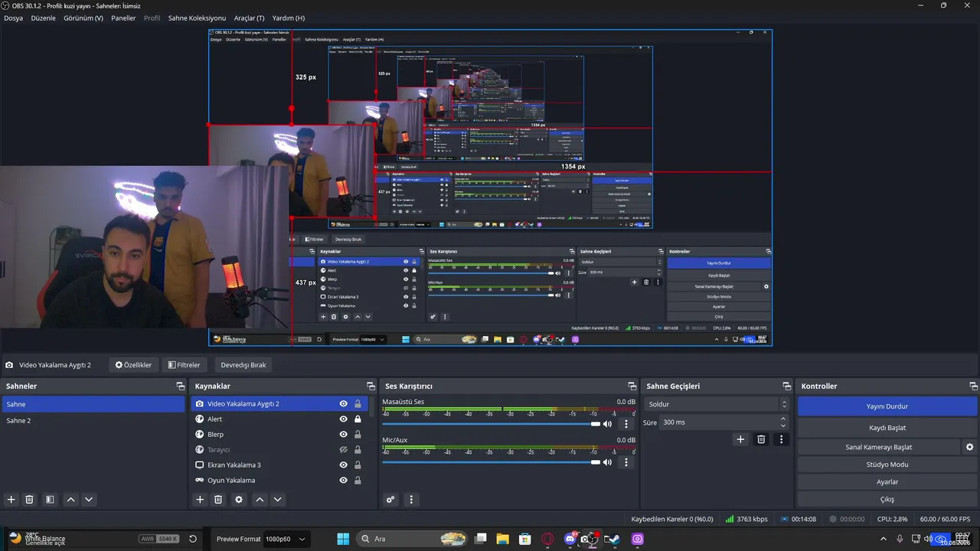Viewport: 980px width, 551px height.
Task: Add a new scene with the plus icon
Action: tap(11, 500)
